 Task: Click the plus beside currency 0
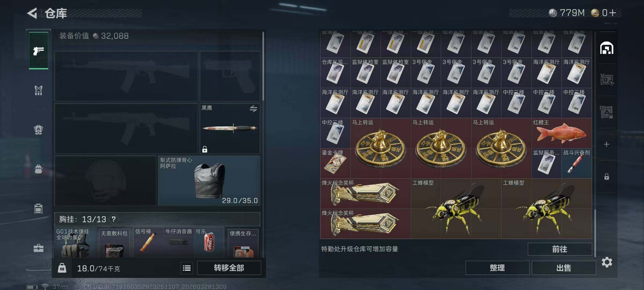(x=613, y=13)
